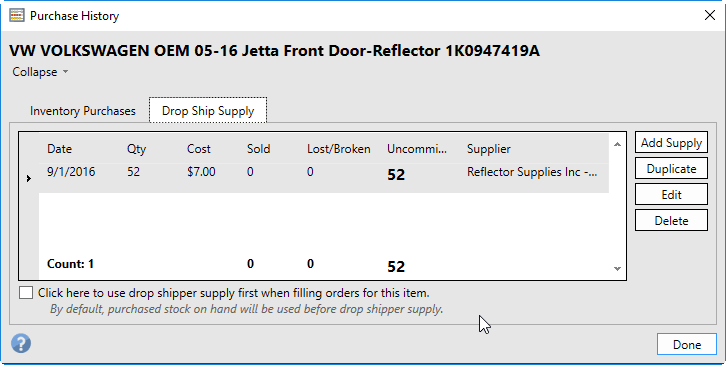Click the Cost column header

(199, 149)
